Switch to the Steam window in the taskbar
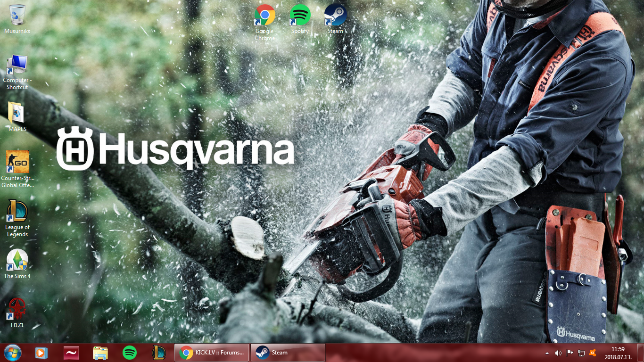The image size is (644, 362). tap(288, 353)
